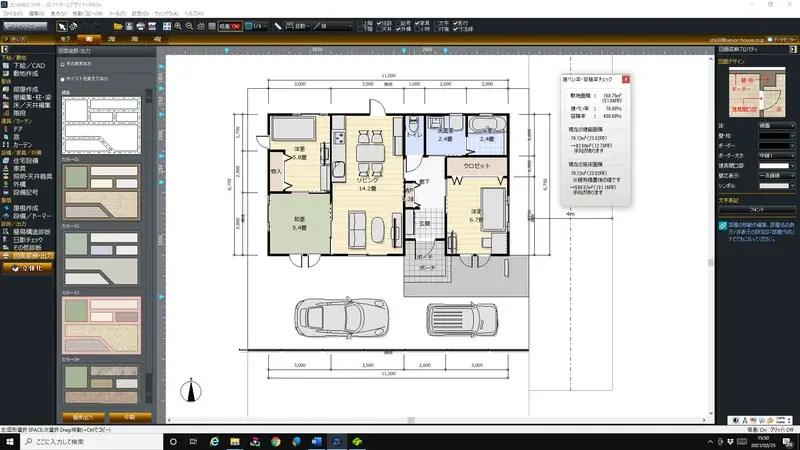800x450 pixels.
Task: Choose the カラー01 floor plan style thumbnail
Action: click(101, 192)
